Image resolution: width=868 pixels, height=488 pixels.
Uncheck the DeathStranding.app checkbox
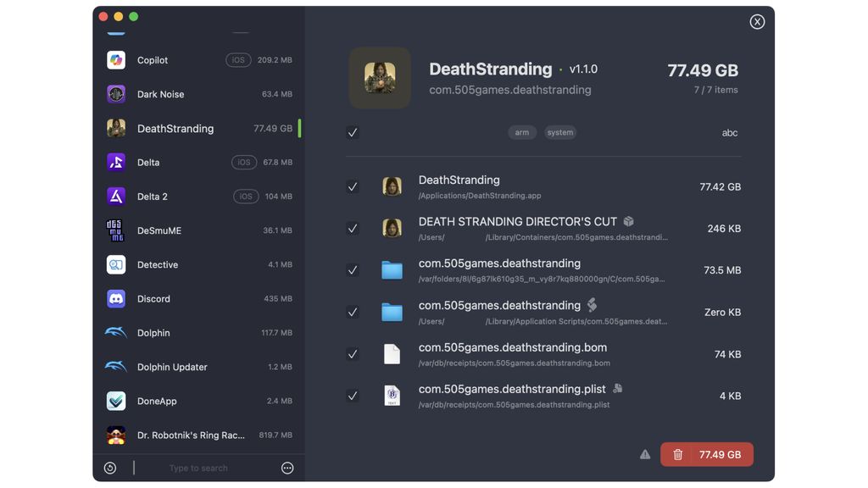click(353, 187)
